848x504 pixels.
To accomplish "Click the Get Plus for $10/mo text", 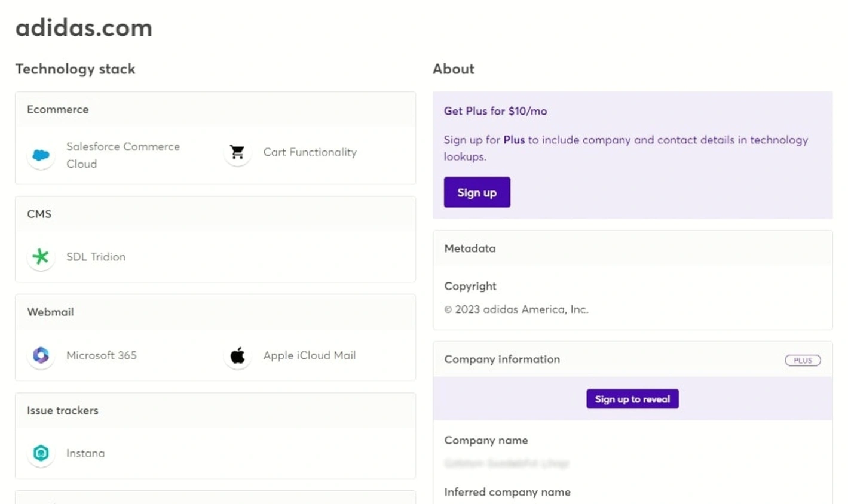I will (x=495, y=111).
